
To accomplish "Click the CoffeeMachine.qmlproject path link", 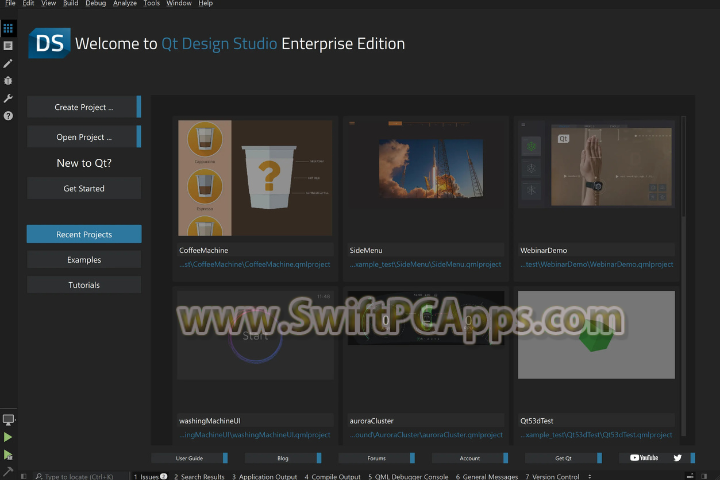I will (x=255, y=265).
